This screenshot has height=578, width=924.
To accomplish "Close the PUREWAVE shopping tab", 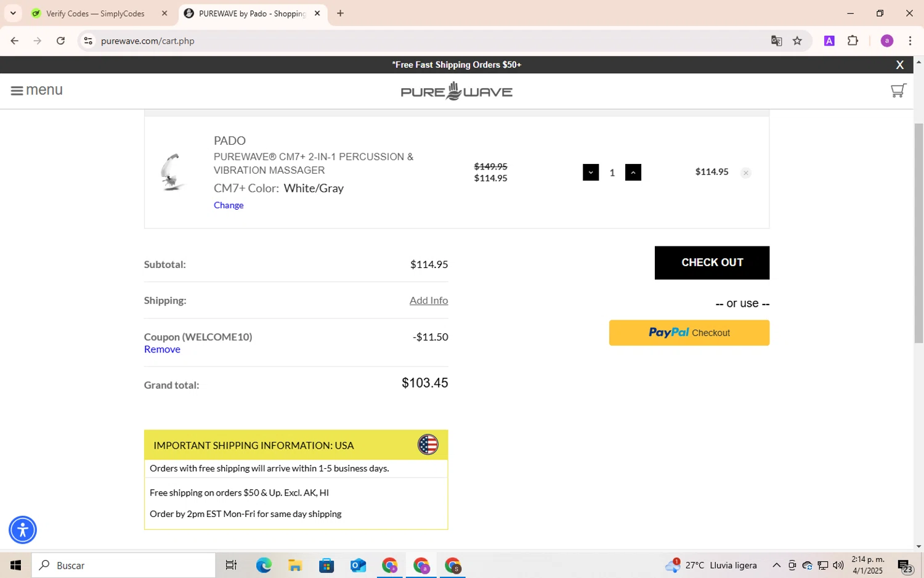I will pyautogui.click(x=317, y=14).
